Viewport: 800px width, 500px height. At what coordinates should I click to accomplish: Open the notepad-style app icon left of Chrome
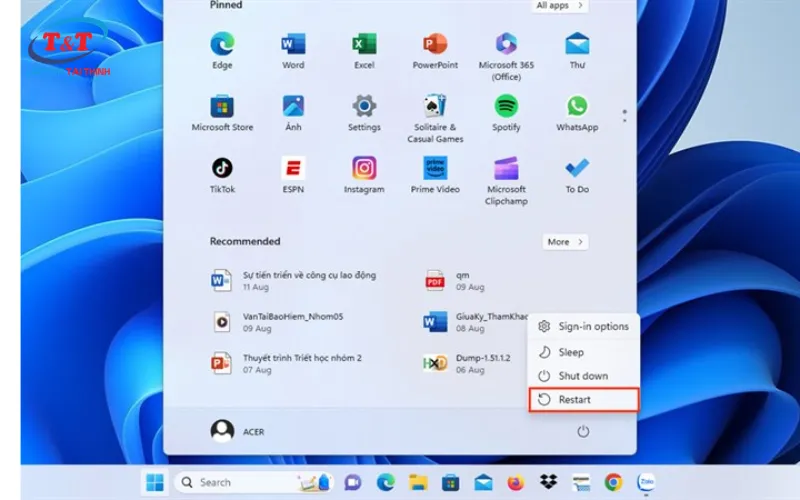pos(581,482)
